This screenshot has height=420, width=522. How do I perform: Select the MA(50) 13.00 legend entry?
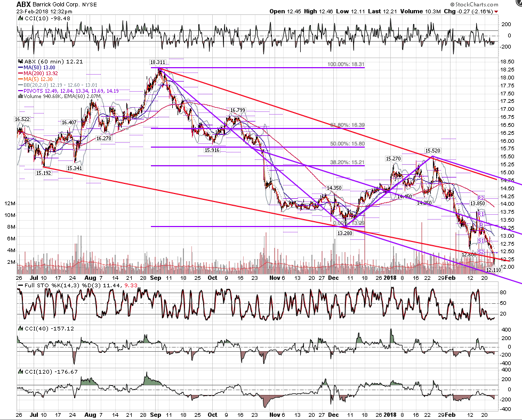(x=37, y=68)
